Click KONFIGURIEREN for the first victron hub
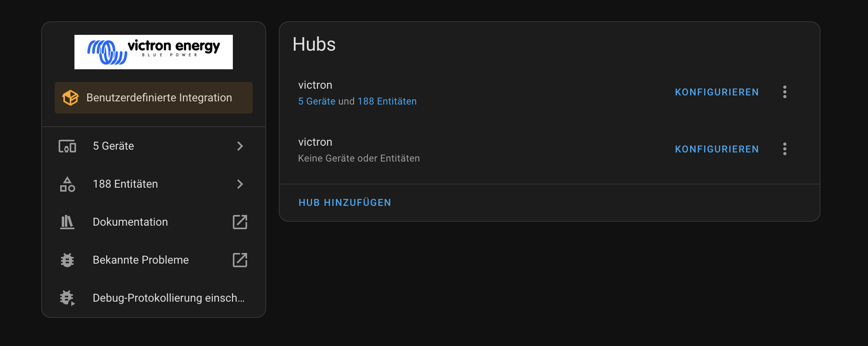The height and width of the screenshot is (346, 868). click(x=716, y=92)
